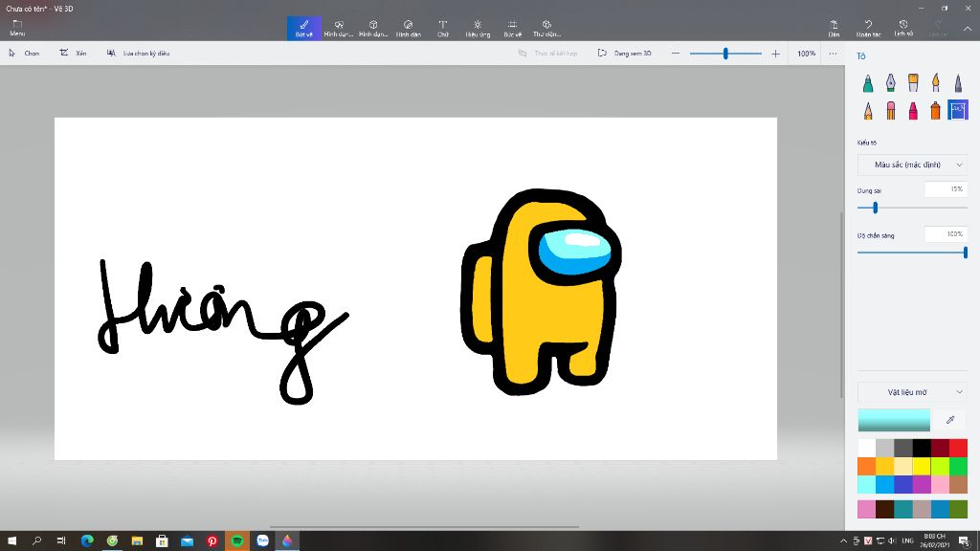The image size is (980, 551).
Task: Choose the dark red color swatch
Action: [940, 448]
